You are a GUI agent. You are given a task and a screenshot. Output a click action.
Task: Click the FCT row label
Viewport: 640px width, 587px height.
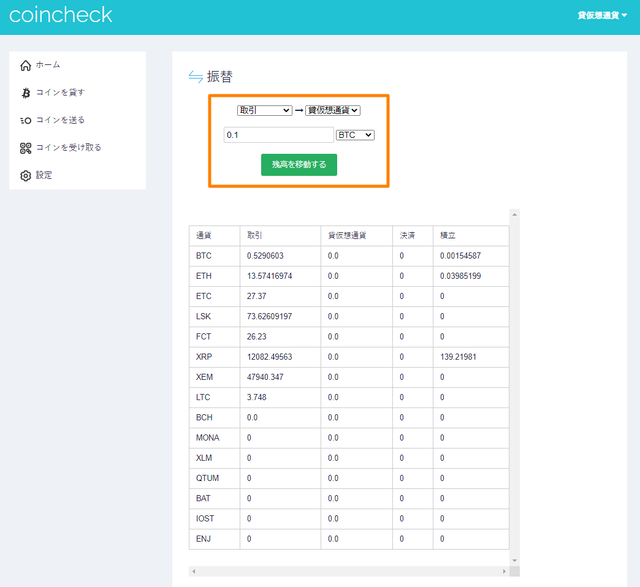(x=203, y=337)
